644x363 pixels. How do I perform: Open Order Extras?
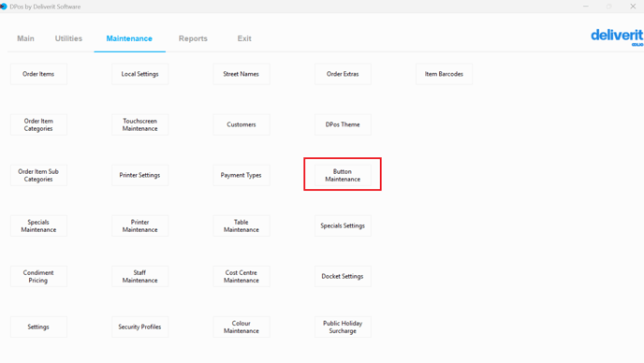click(x=343, y=74)
